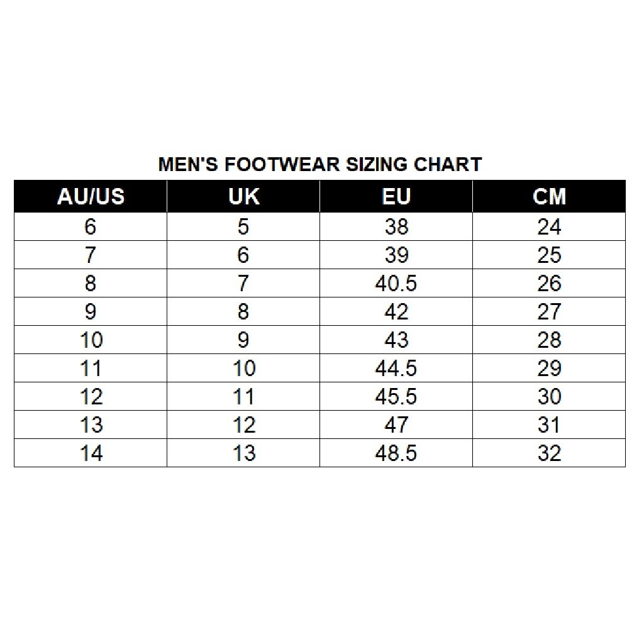Select the EU size 38 cell
644x644 pixels.
pyautogui.click(x=396, y=227)
